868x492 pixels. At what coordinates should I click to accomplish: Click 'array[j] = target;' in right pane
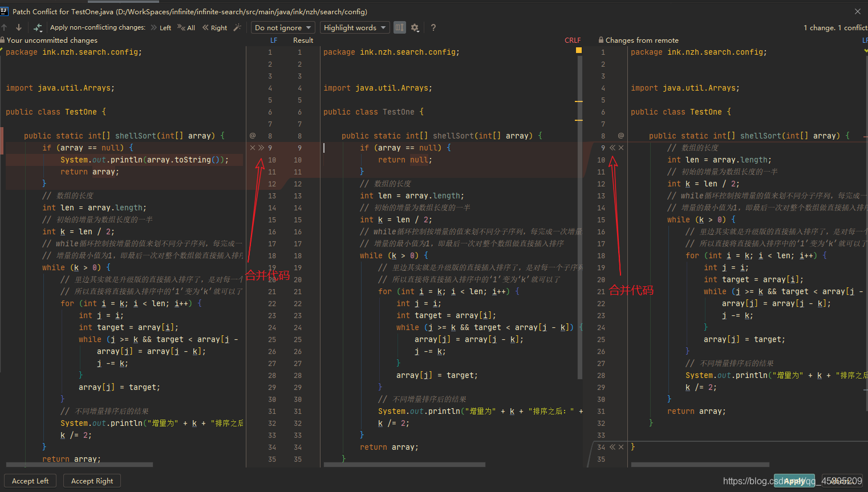[x=744, y=339]
